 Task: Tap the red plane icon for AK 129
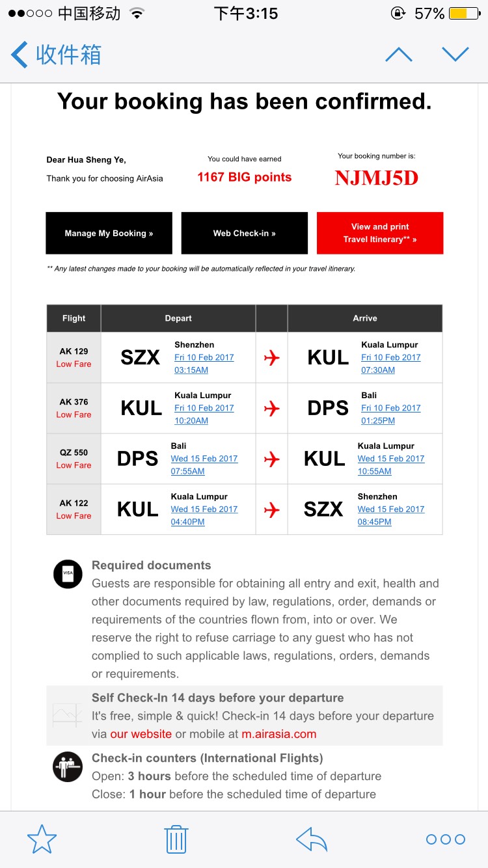coord(271,357)
